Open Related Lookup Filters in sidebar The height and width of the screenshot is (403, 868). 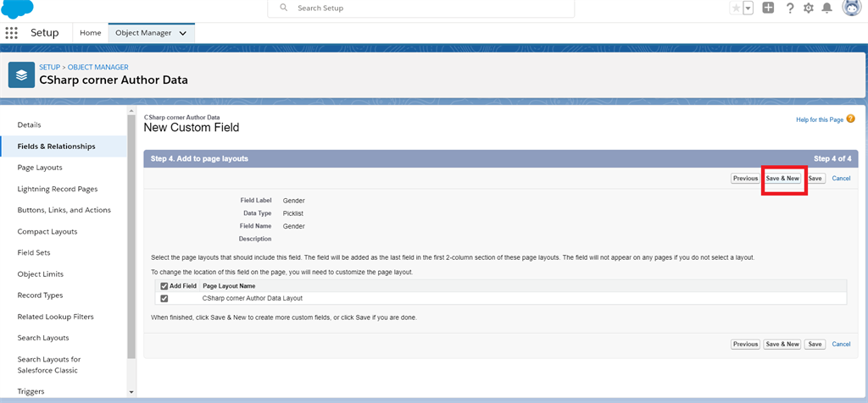tap(55, 317)
